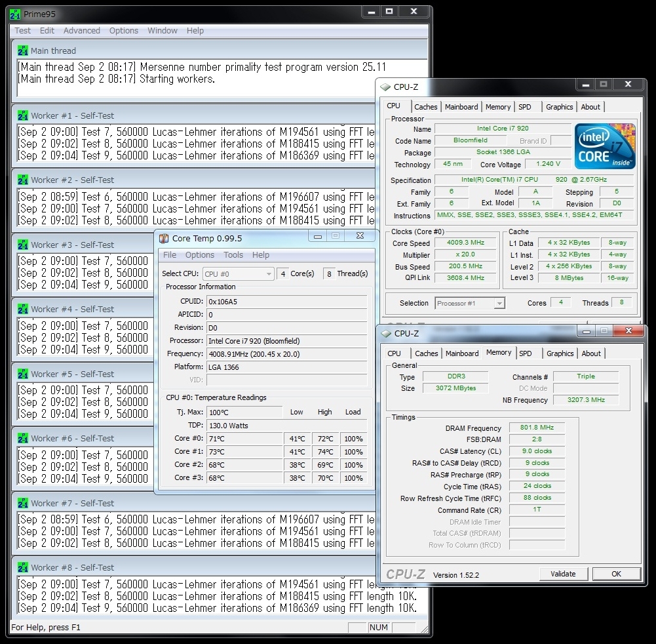This screenshot has height=644, width=656.
Task: Click the Main thread window icon
Action: [x=22, y=50]
